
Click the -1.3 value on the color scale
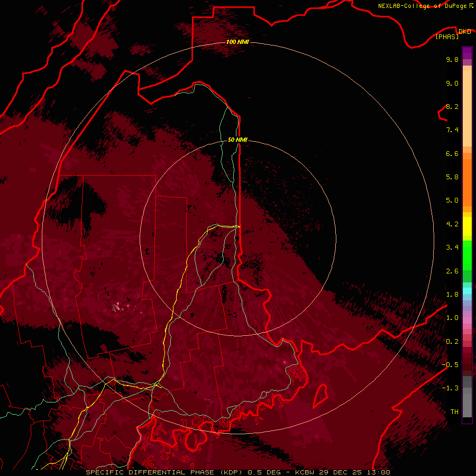[x=450, y=388]
